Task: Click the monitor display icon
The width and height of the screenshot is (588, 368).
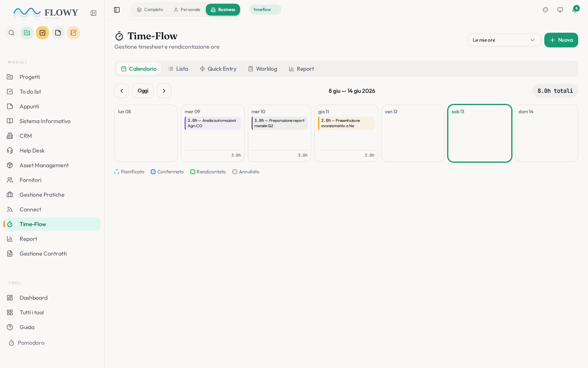Action: pos(560,10)
